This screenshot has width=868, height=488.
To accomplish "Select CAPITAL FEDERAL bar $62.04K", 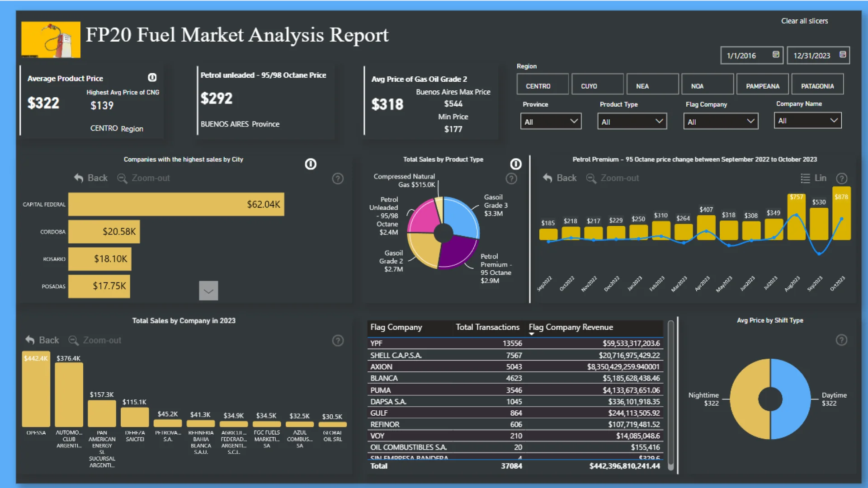I will pyautogui.click(x=176, y=204).
